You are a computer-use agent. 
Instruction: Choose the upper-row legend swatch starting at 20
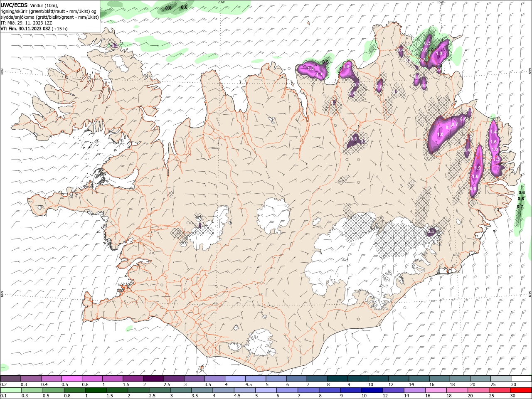tap(480, 379)
